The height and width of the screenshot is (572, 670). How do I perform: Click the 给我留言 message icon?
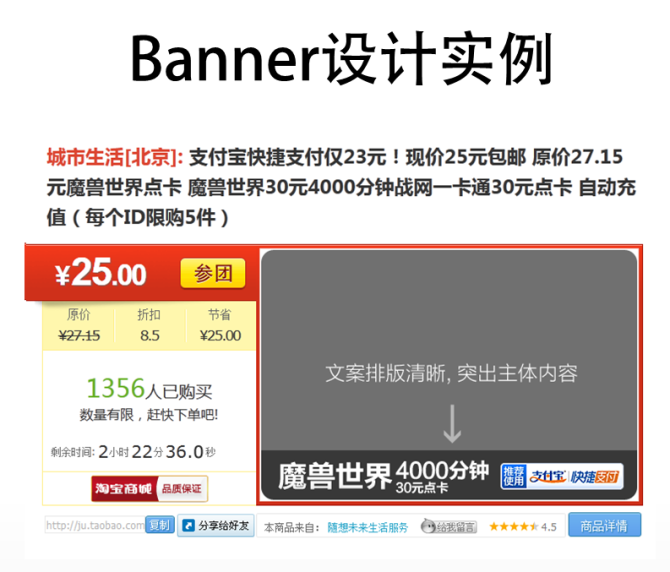[x=448, y=526]
